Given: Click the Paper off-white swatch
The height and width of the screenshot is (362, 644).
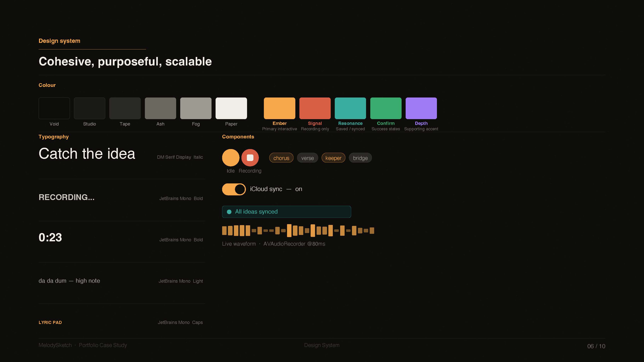Looking at the screenshot, I should [231, 108].
